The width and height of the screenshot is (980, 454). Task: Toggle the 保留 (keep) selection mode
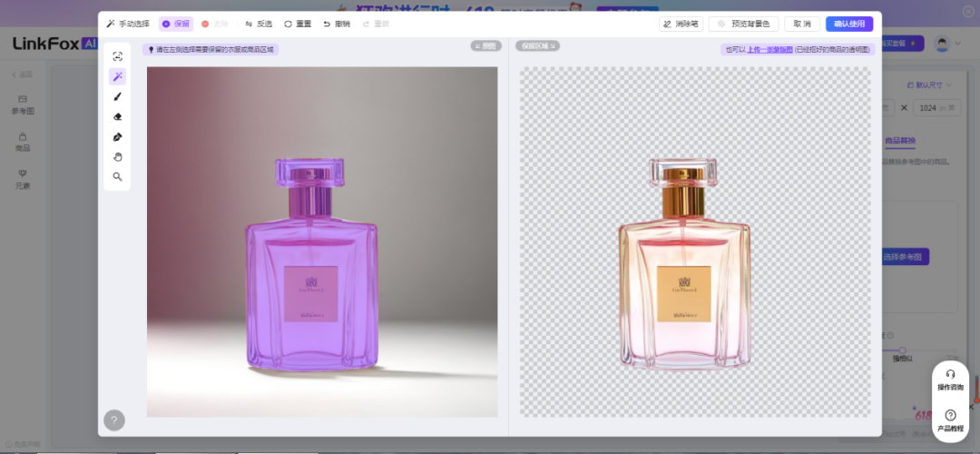click(176, 24)
